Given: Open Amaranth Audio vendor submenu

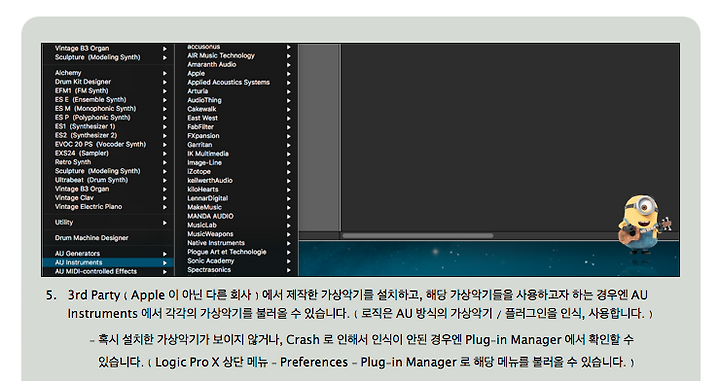Looking at the screenshot, I should tap(237, 64).
